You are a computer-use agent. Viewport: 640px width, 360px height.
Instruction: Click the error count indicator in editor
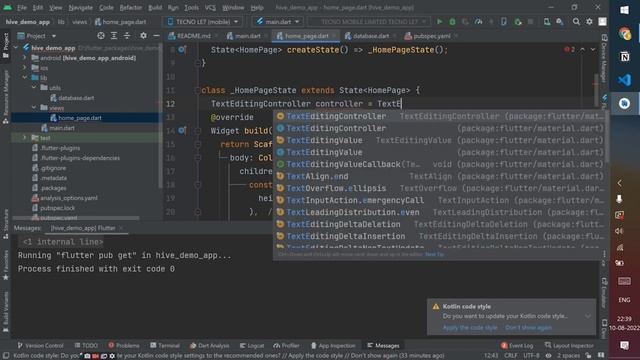click(569, 49)
